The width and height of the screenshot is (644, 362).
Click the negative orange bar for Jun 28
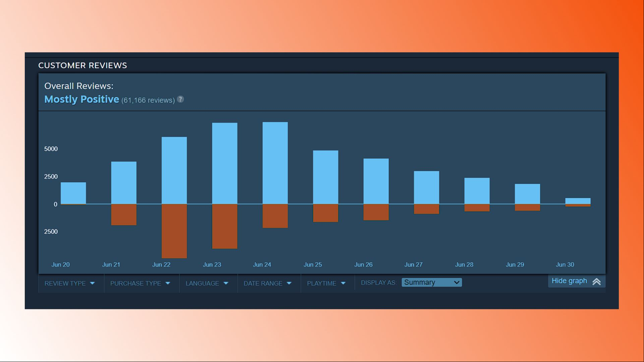(x=477, y=208)
